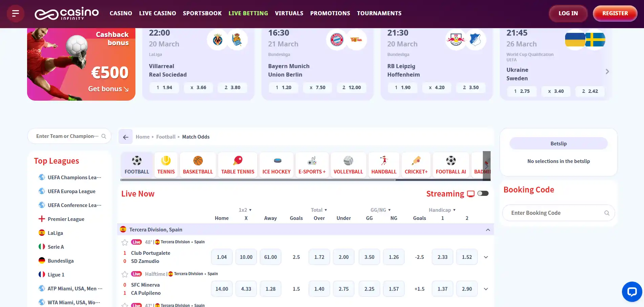
Task: Open the Handicap market dropdown
Action: 442,210
